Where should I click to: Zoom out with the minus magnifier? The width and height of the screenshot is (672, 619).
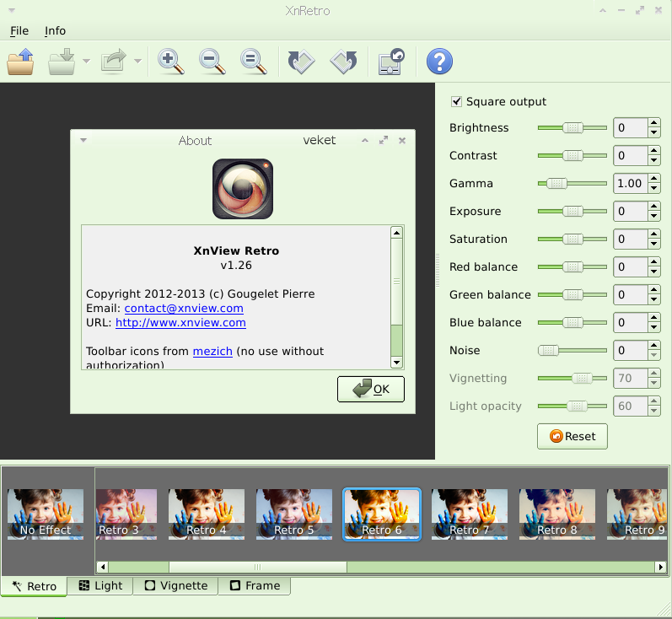(x=212, y=62)
